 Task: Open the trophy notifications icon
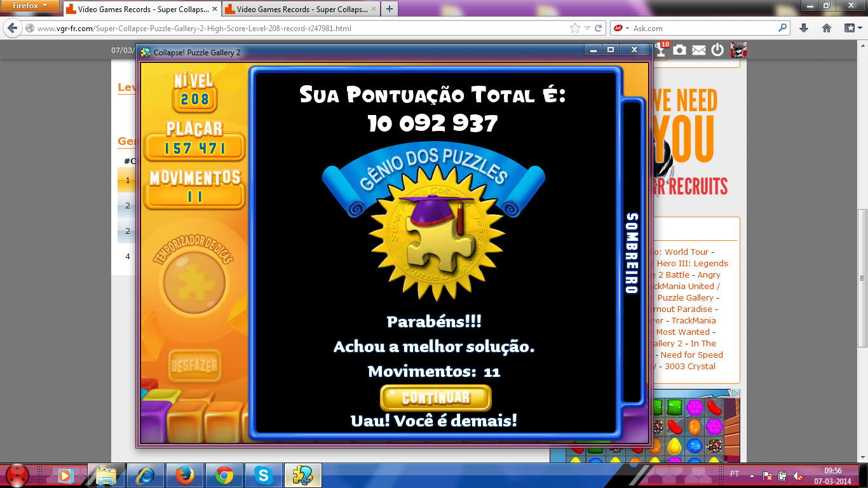click(661, 50)
